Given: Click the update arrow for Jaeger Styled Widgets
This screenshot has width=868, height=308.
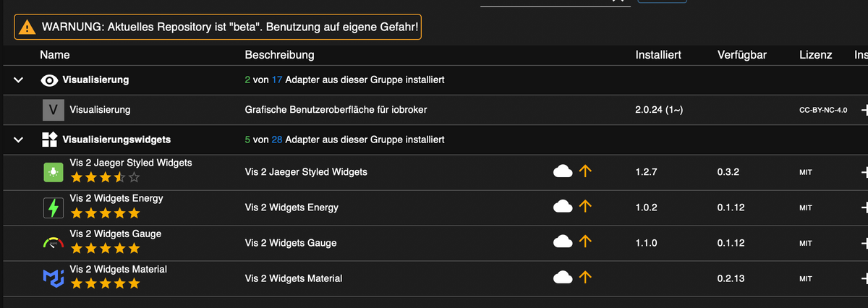Looking at the screenshot, I should pyautogui.click(x=585, y=172).
